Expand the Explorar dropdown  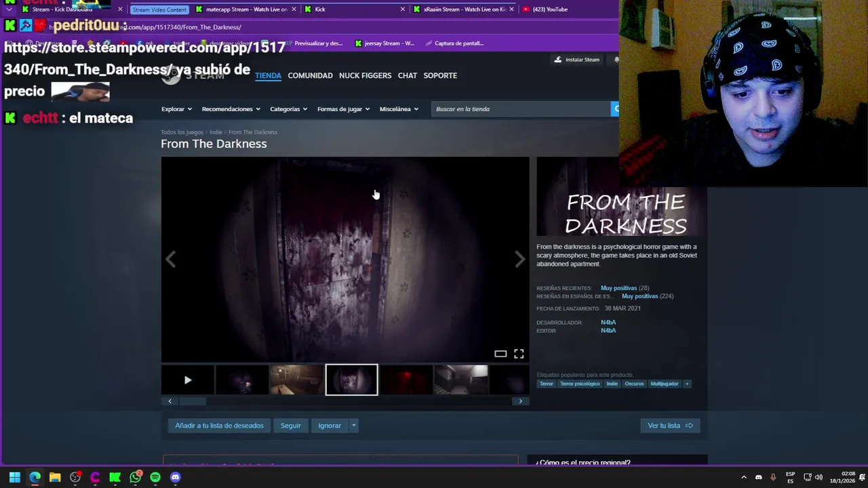(176, 109)
